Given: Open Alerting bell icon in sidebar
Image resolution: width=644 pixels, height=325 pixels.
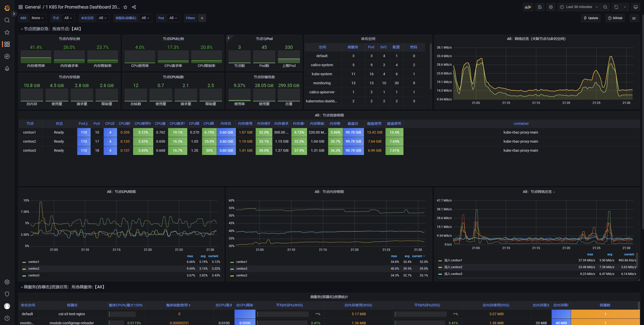Looking at the screenshot, I should (7, 68).
